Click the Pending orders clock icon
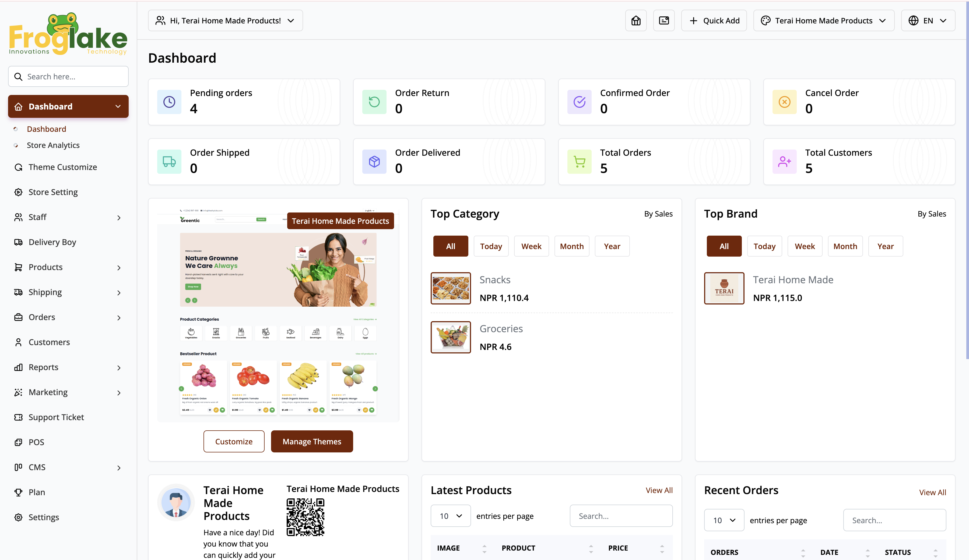The image size is (969, 560). (169, 102)
